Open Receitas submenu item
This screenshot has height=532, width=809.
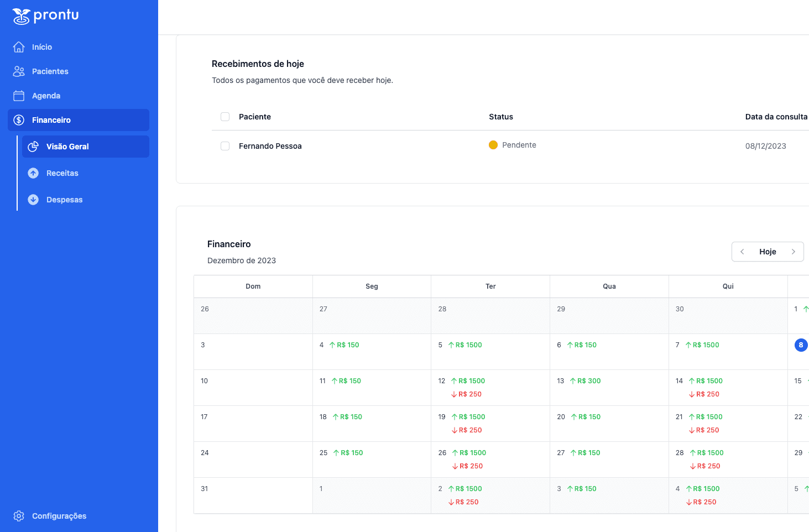tap(86, 173)
